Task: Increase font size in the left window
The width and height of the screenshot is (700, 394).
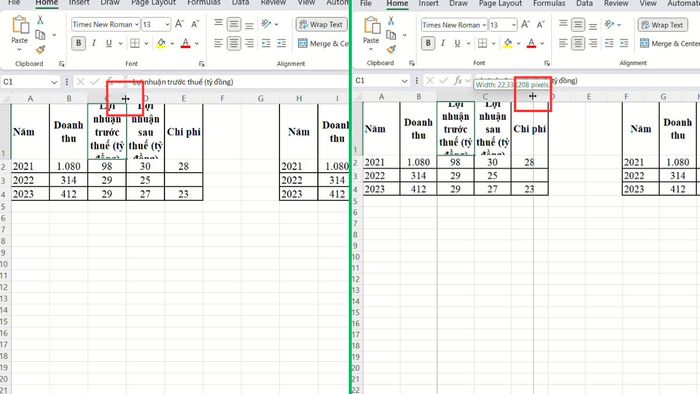Action: [x=179, y=24]
